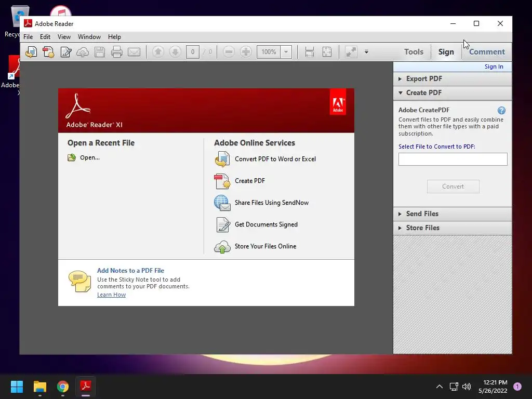Viewport: 532px width, 399px height.
Task: Click the page number input box
Action: [192, 52]
